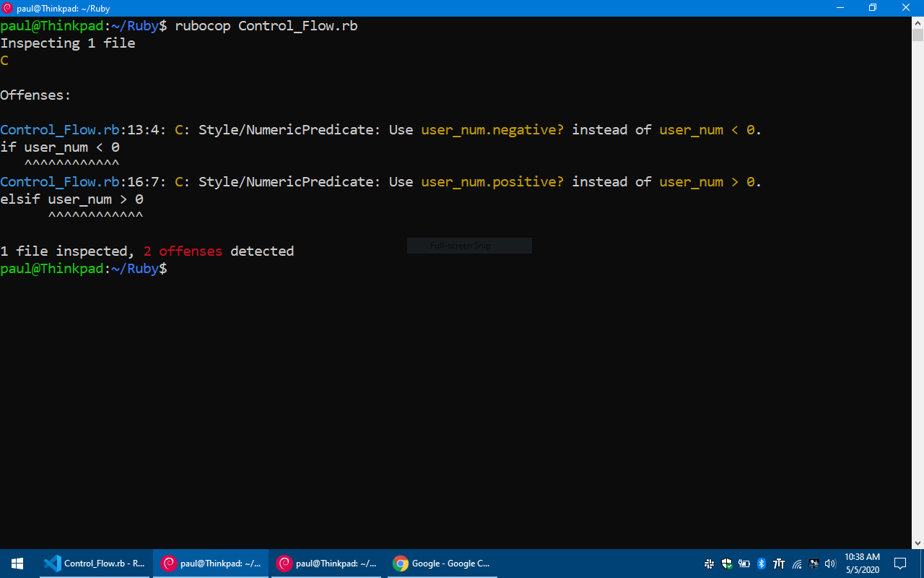Open Google Chrome from the taskbar
924x578 pixels.
click(x=442, y=564)
